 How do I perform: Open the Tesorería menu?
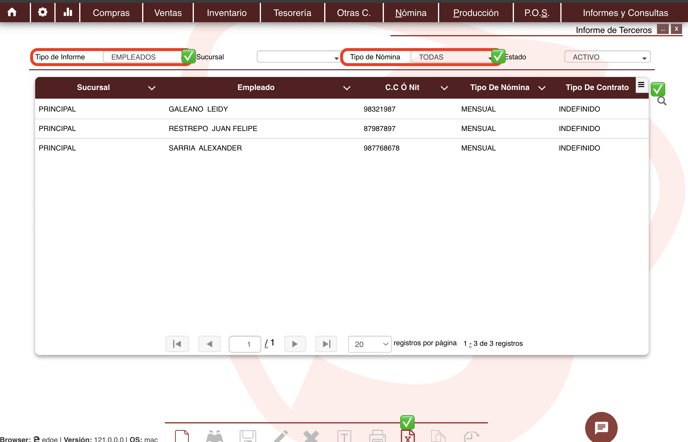click(292, 13)
